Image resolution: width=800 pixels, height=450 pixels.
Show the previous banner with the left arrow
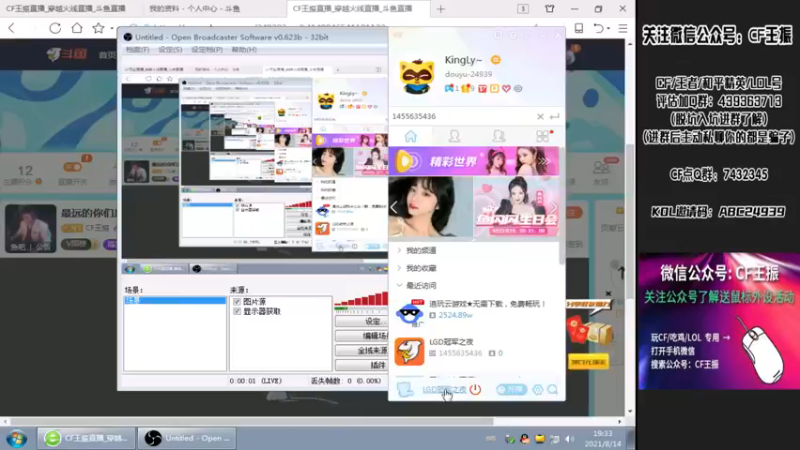click(x=394, y=207)
